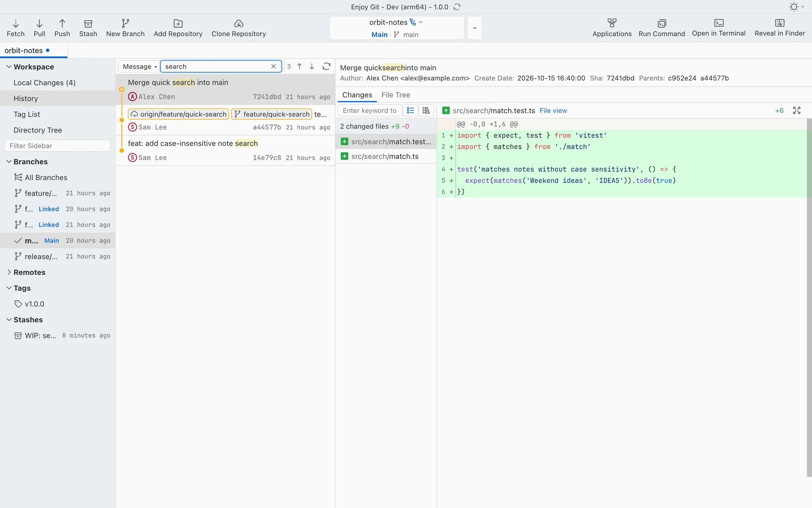The width and height of the screenshot is (812, 508).
Task: Open the Message search type dropdown
Action: [139, 66]
